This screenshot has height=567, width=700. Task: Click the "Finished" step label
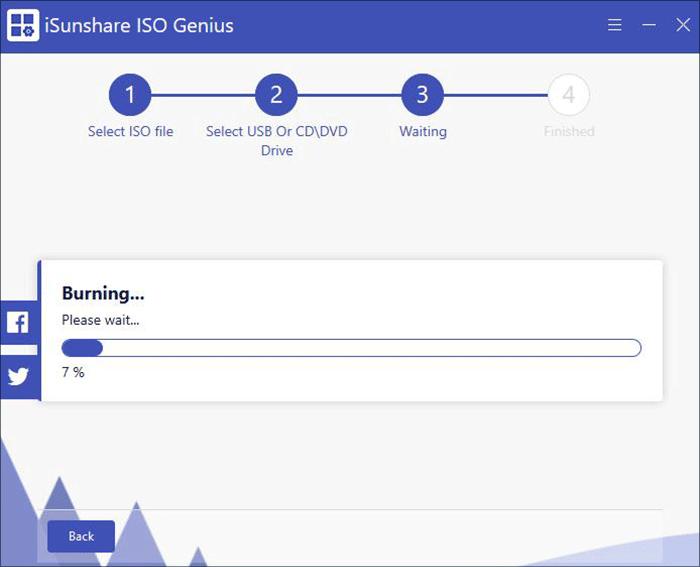569,131
